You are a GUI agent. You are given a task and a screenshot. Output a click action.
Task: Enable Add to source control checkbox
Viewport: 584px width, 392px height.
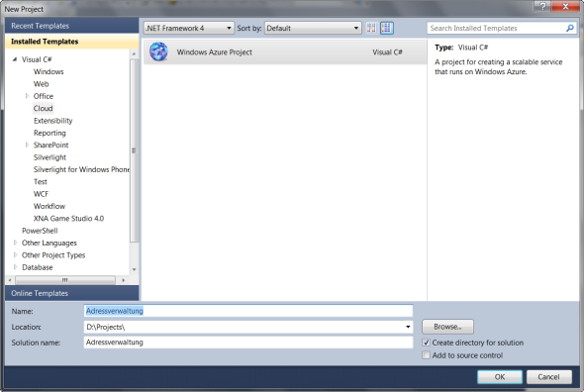[426, 355]
